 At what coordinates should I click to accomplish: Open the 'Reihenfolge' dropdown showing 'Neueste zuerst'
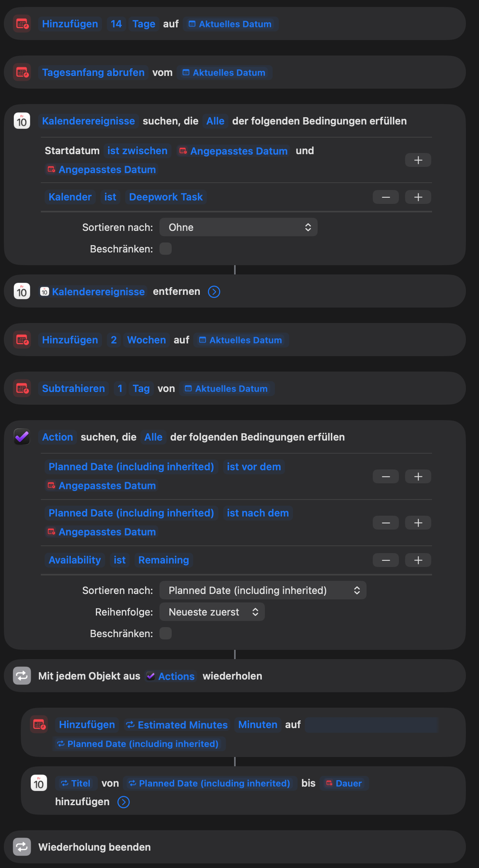click(x=212, y=612)
